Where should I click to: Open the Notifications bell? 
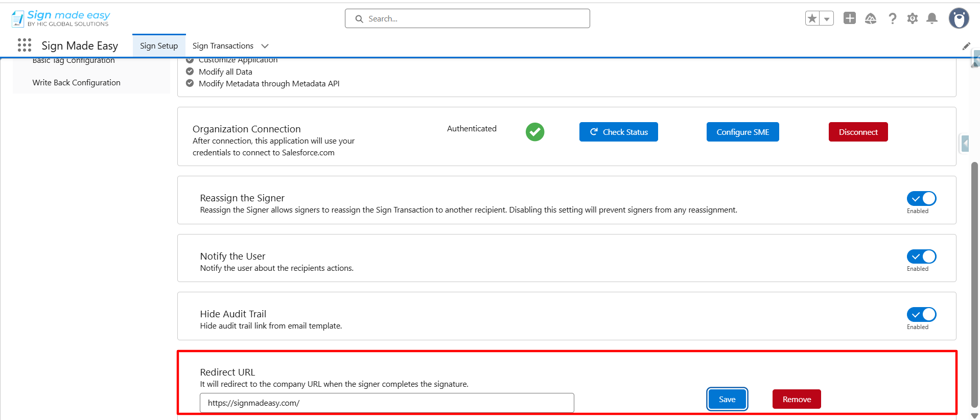(932, 18)
